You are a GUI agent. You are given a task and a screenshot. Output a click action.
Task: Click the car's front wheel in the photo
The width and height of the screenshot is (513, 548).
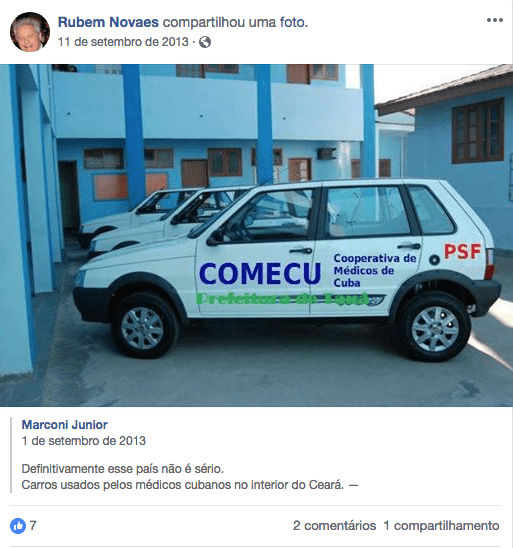pyautogui.click(x=145, y=327)
